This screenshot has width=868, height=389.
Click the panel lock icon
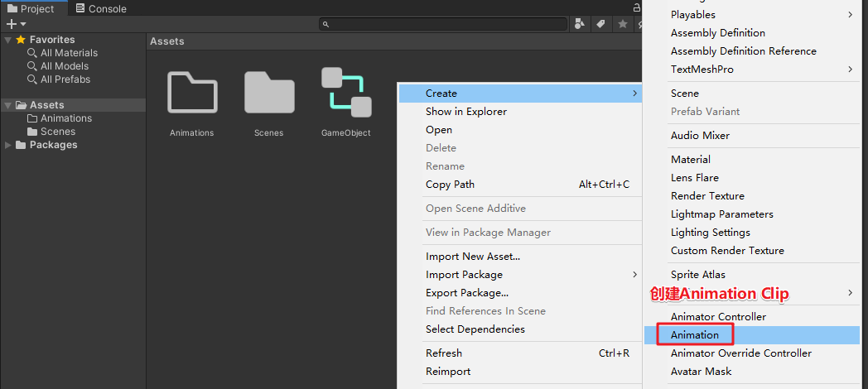click(636, 7)
